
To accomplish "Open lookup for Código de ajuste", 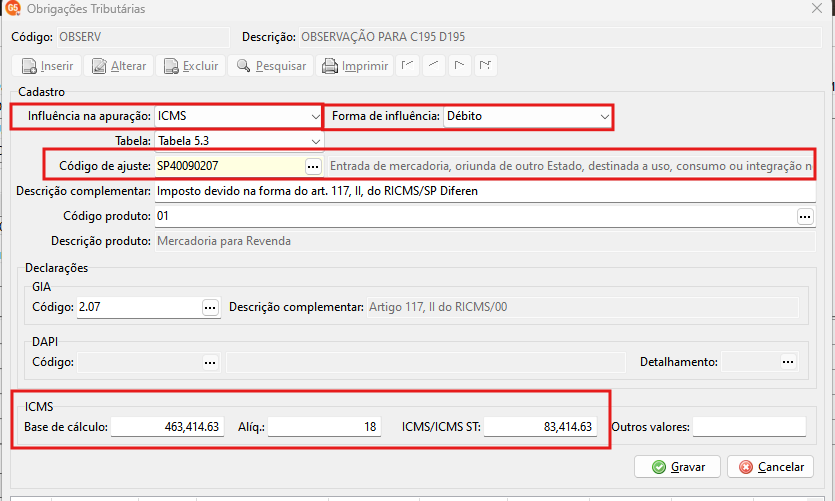I will click(x=313, y=167).
